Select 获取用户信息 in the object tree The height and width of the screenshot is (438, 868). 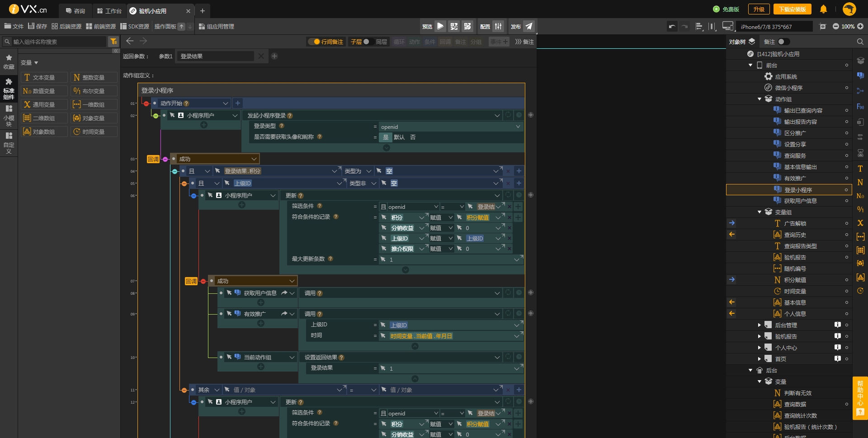coord(800,201)
